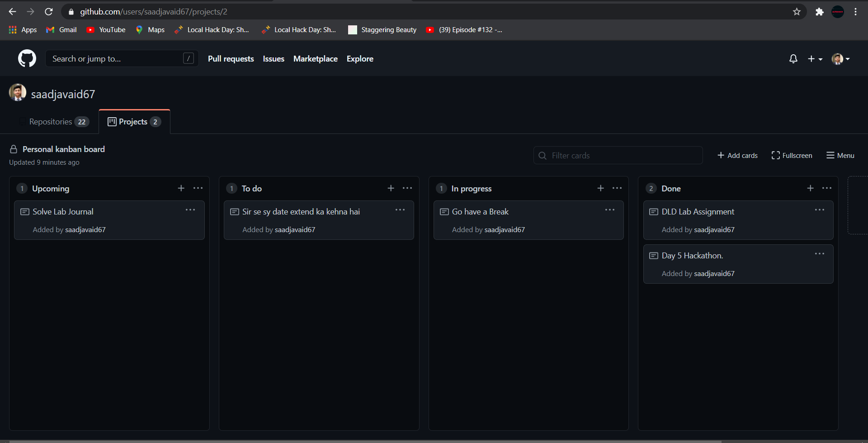Open the Marketplace menu item

tap(315, 58)
